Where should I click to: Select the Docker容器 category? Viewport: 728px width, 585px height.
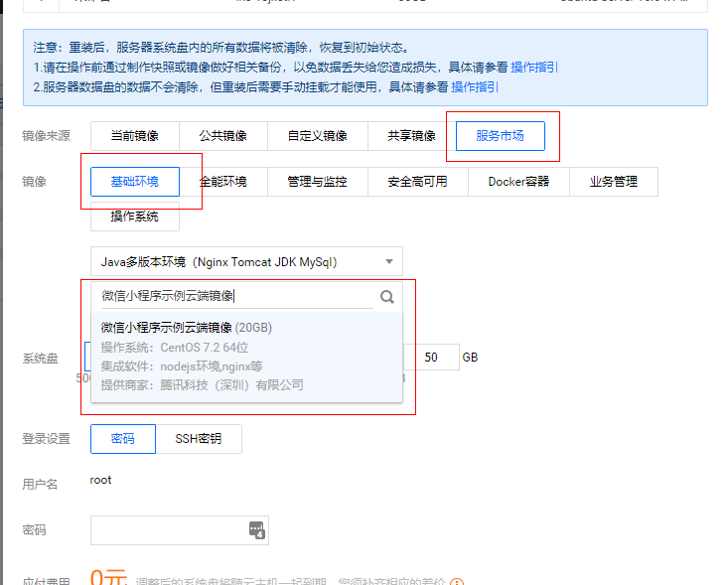[x=518, y=182]
